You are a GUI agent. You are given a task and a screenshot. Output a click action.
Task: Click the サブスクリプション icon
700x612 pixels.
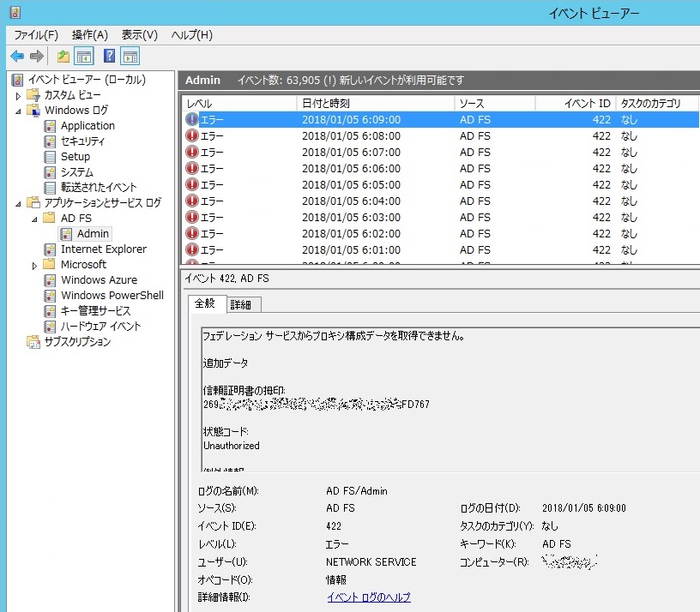(x=33, y=342)
